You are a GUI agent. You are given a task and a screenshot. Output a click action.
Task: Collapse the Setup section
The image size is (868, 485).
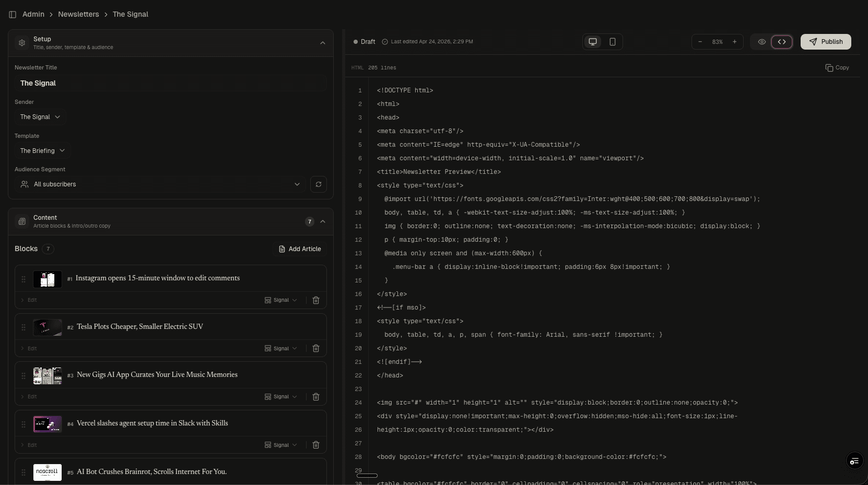click(x=323, y=43)
